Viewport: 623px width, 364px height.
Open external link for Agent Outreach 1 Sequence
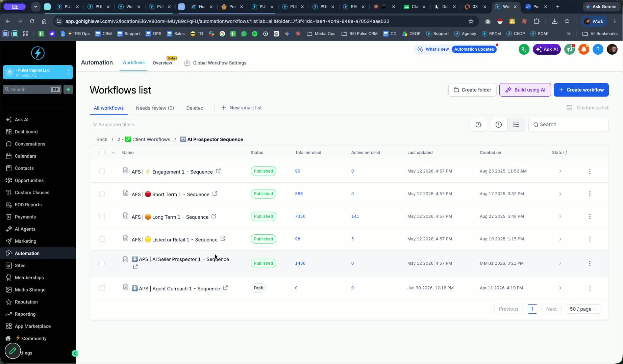(x=225, y=288)
